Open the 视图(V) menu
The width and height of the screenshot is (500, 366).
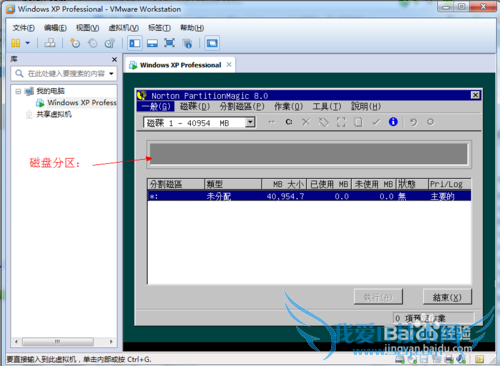pos(87,28)
